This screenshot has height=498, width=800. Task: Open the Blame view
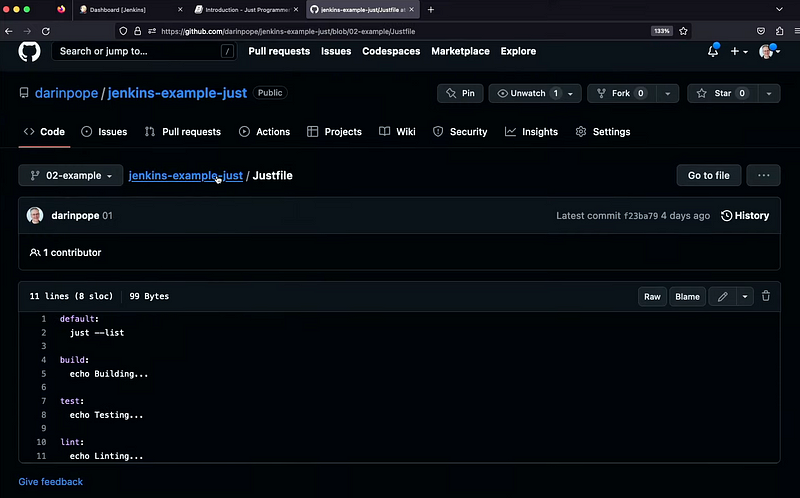point(687,296)
